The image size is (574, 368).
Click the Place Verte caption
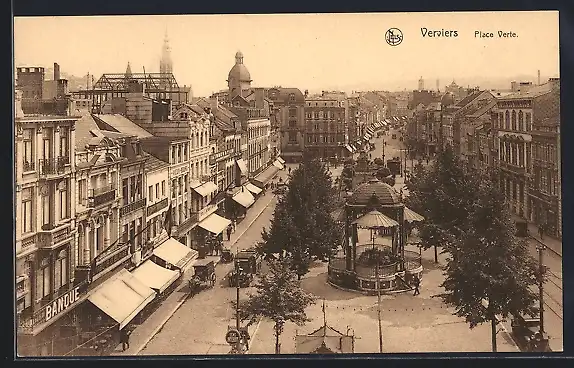496,34
